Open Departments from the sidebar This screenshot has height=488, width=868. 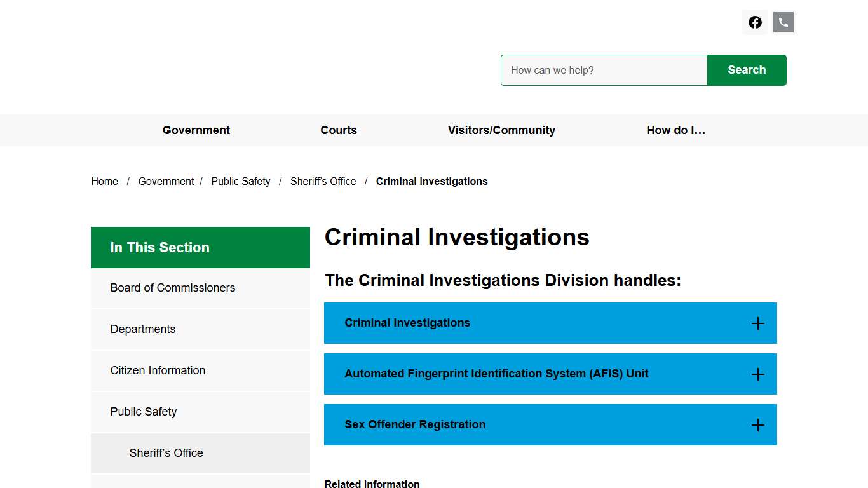(x=143, y=329)
